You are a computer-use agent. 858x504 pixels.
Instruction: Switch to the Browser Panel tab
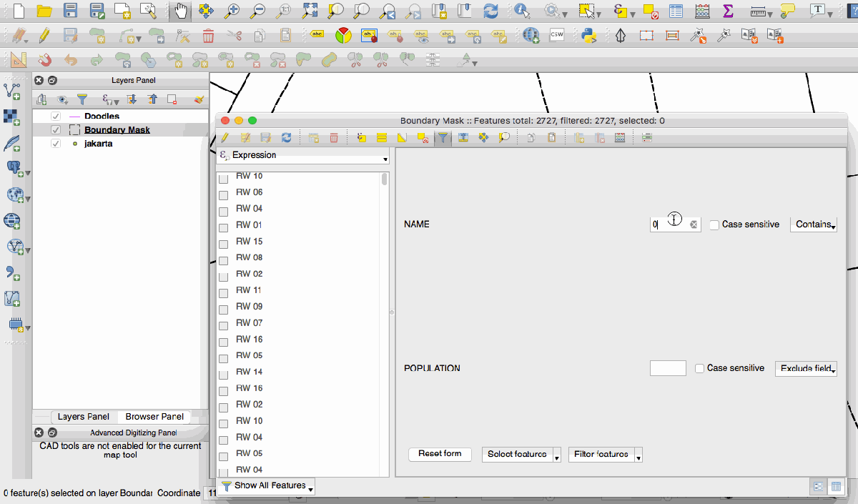tap(154, 417)
